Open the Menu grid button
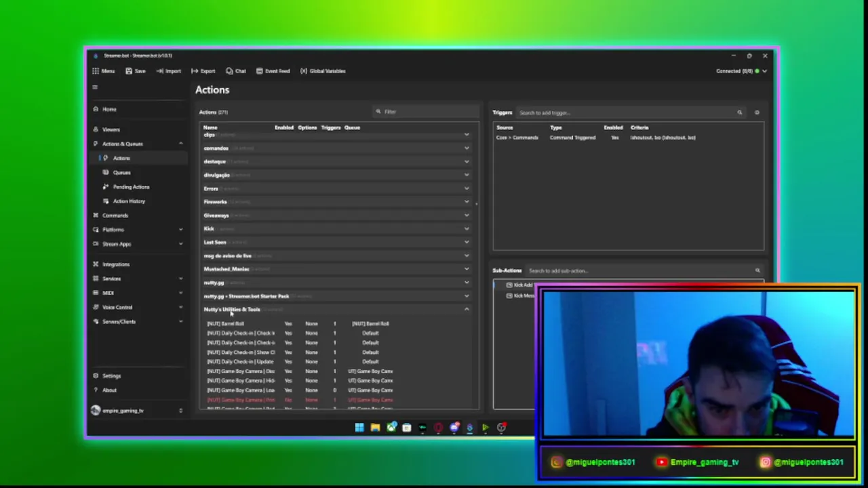The height and width of the screenshot is (488, 868). coord(104,70)
